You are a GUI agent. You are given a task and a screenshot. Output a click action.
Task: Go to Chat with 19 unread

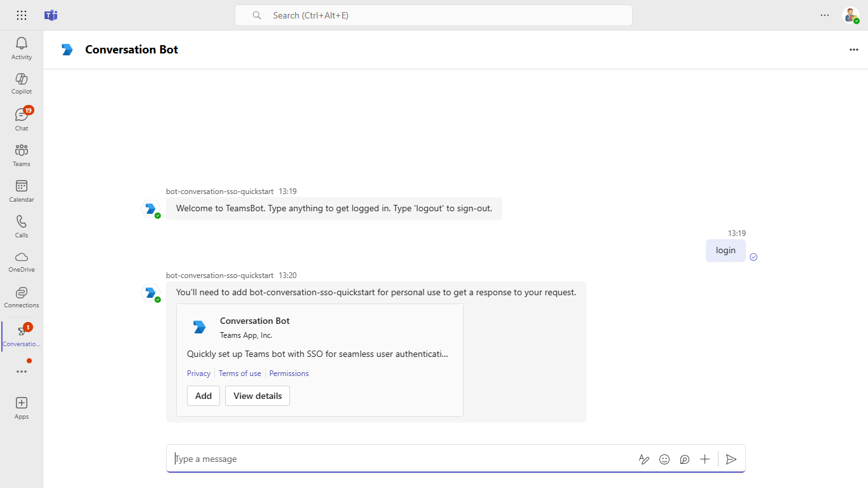[22, 119]
